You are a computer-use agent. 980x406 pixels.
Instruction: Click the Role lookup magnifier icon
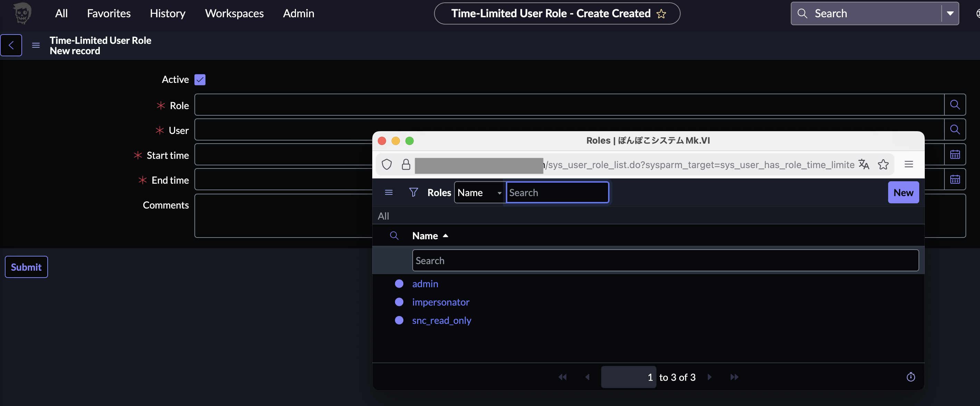pos(954,105)
